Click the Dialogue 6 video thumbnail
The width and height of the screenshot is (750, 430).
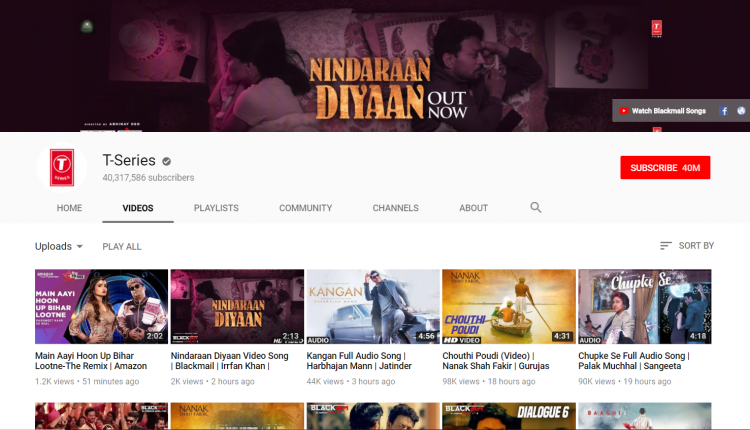pos(509,416)
